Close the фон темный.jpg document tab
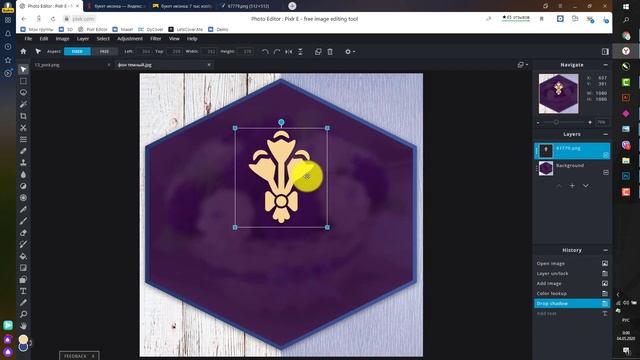The image size is (640, 360). pos(209,65)
